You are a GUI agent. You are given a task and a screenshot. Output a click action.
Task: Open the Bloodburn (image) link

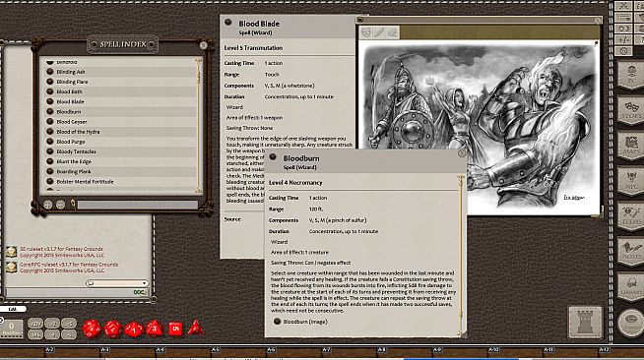[x=305, y=322]
